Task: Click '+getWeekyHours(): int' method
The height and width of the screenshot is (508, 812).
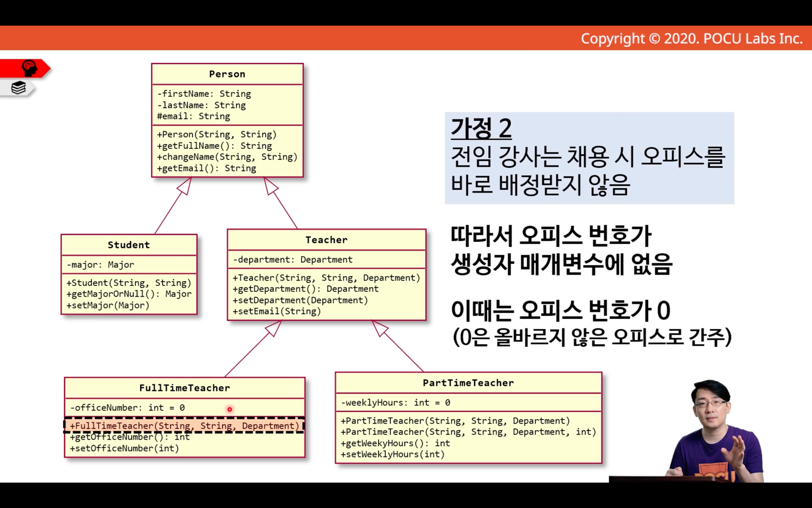Action: click(x=395, y=443)
